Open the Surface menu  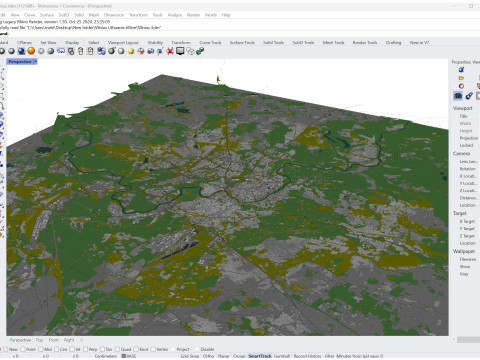(47, 15)
